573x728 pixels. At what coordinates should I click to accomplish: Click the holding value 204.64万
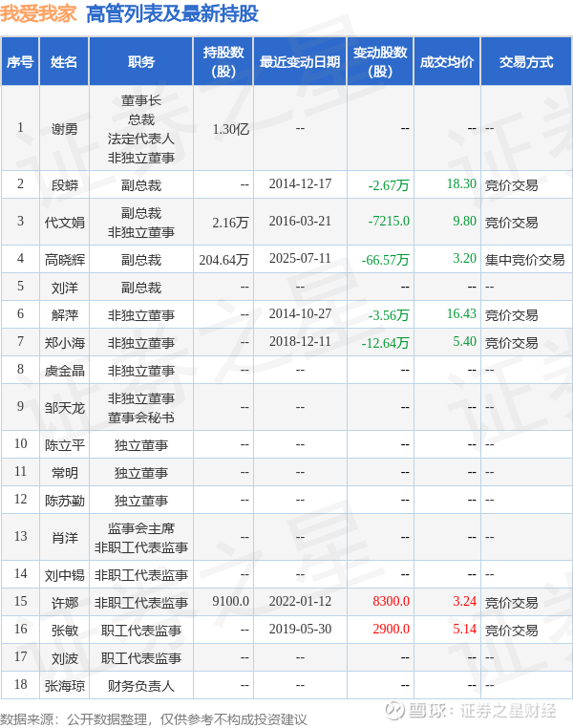pos(224,259)
